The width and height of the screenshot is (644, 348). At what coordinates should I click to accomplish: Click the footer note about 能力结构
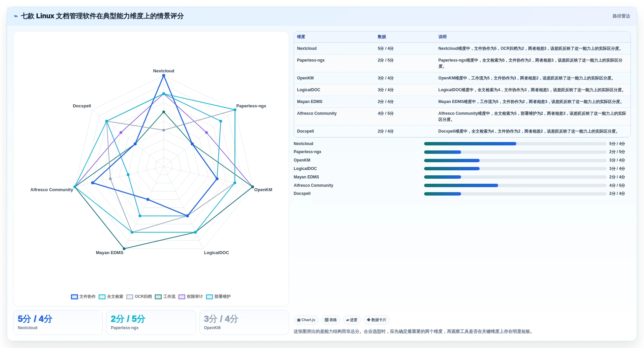[414, 332]
